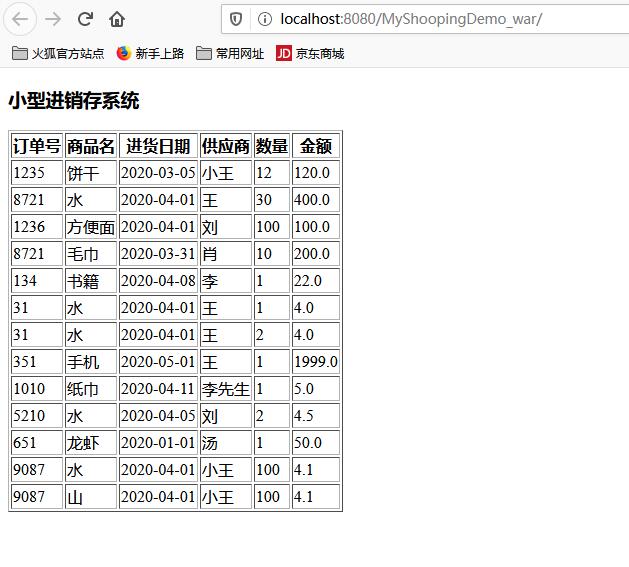Viewport: 629px width, 567px height.
Task: Select amount cell 4.5
Action: coord(316,415)
